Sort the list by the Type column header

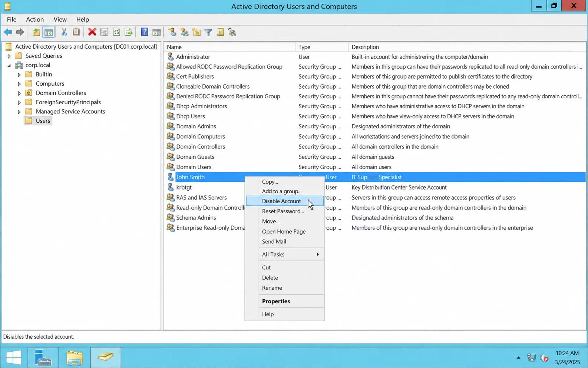pos(322,47)
